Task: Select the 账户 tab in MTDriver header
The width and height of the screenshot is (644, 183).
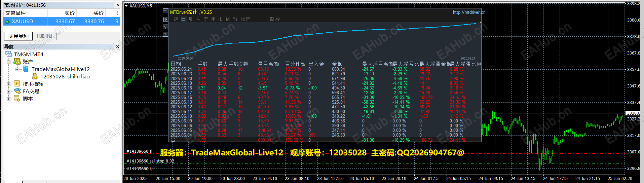Action: point(245,19)
